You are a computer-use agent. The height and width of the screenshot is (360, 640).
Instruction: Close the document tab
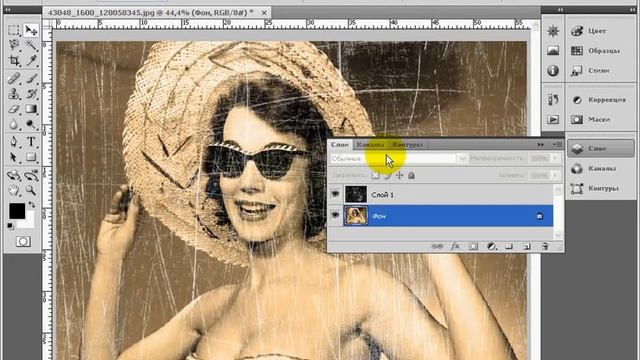pos(264,13)
